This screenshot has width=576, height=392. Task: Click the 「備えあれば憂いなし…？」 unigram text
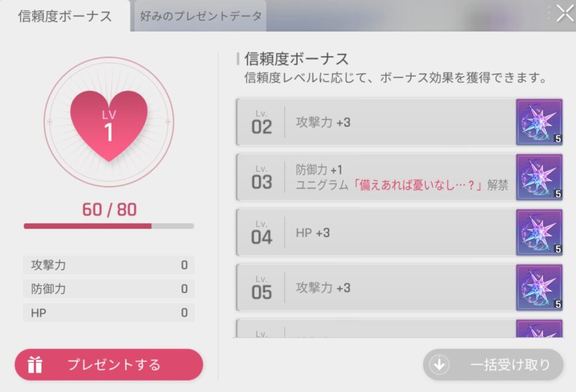[x=418, y=185]
